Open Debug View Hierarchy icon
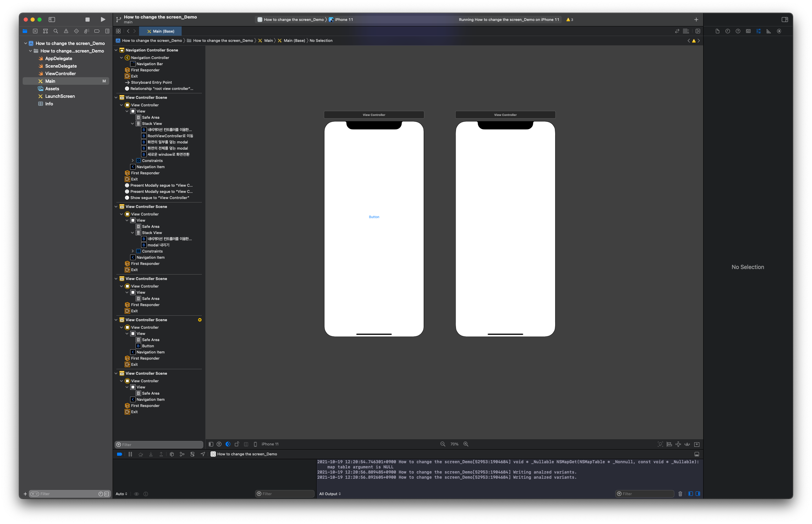The height and width of the screenshot is (524, 812). tap(172, 454)
